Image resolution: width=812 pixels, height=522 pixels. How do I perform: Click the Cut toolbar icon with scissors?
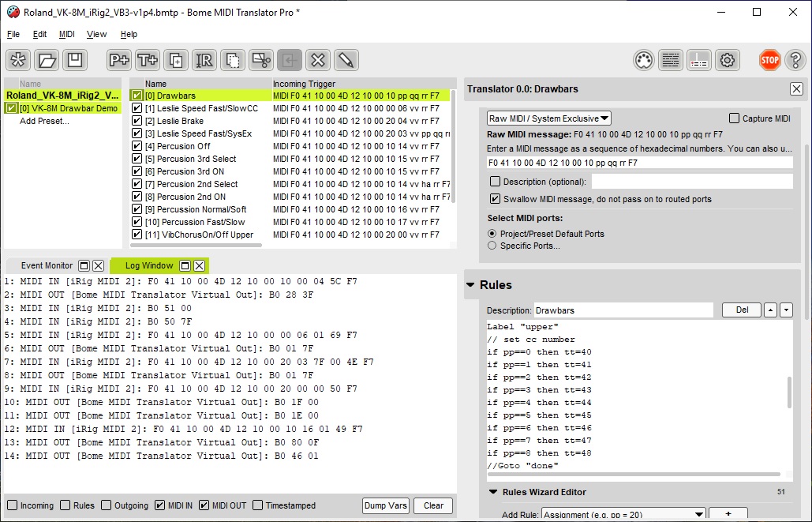pyautogui.click(x=261, y=60)
